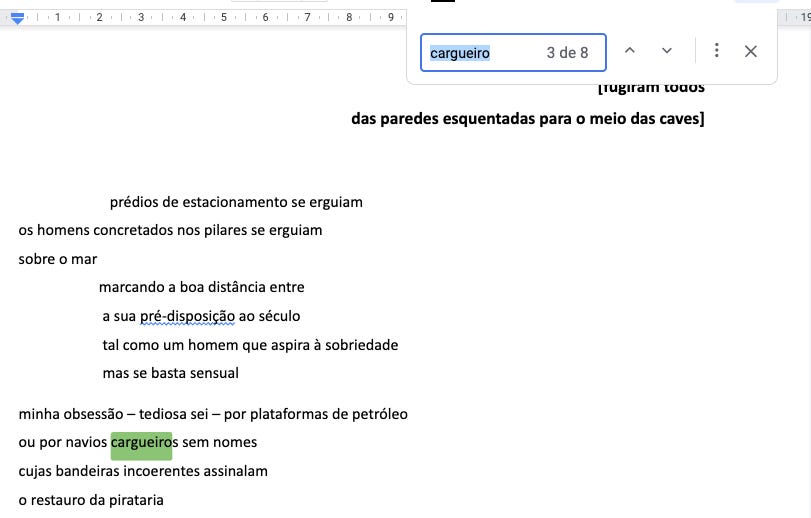
Task: Go to previous search match arrow
Action: pyautogui.click(x=629, y=51)
